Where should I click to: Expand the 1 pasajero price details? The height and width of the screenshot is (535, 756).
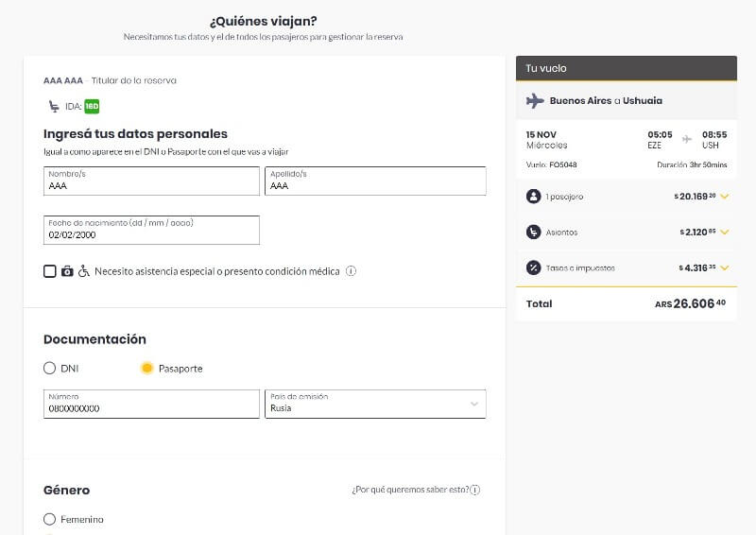724,197
